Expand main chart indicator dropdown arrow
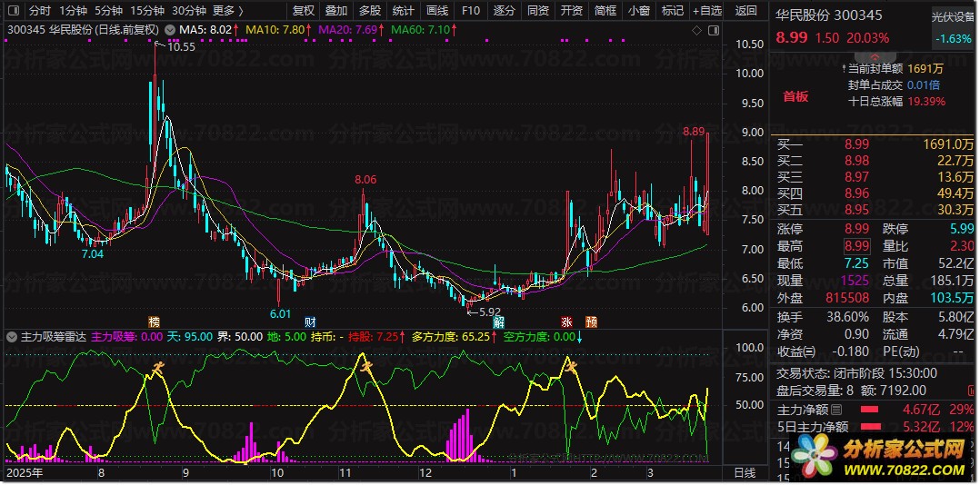Viewport: 980px width, 485px height. [170, 29]
